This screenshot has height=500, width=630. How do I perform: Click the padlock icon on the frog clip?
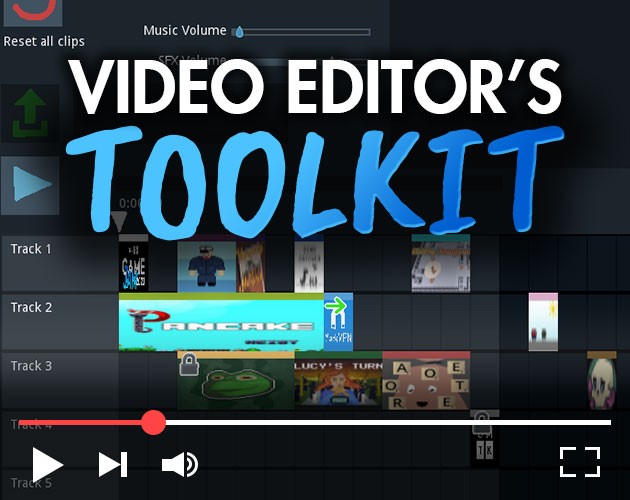pyautogui.click(x=189, y=364)
